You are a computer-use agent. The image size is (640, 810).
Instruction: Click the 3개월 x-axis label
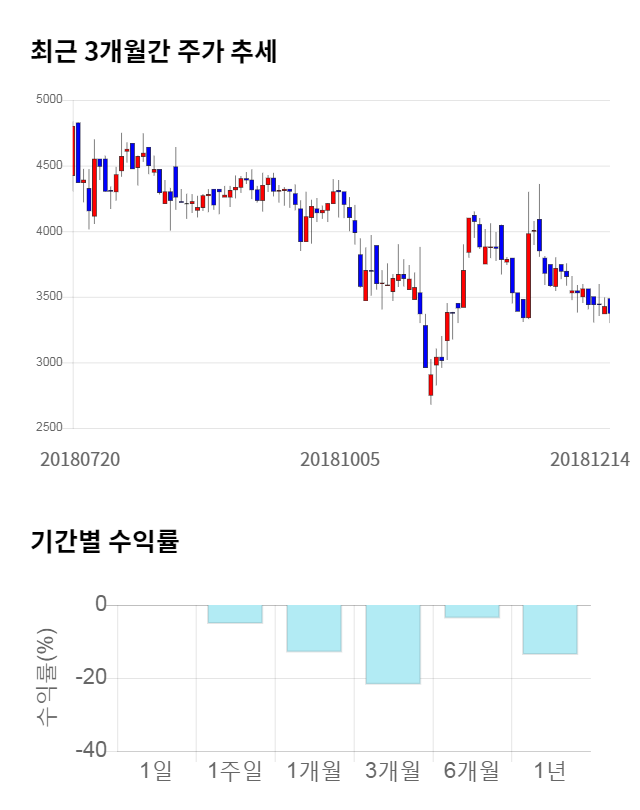click(x=392, y=770)
